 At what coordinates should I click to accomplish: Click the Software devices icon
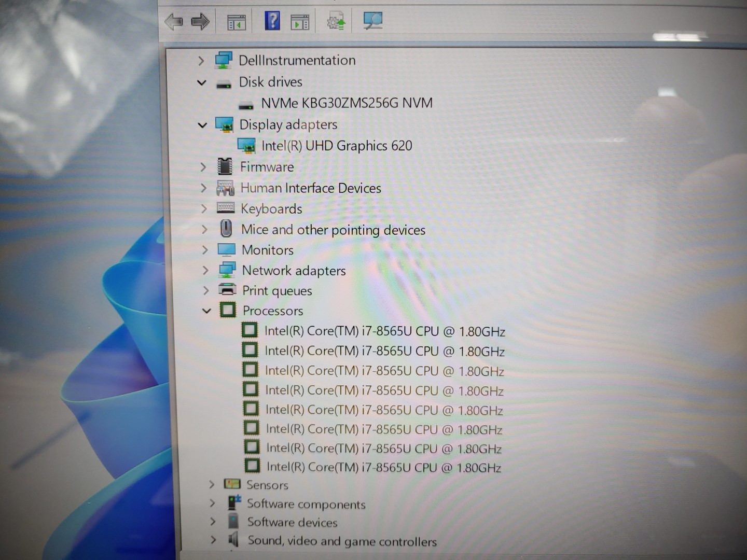(x=233, y=521)
